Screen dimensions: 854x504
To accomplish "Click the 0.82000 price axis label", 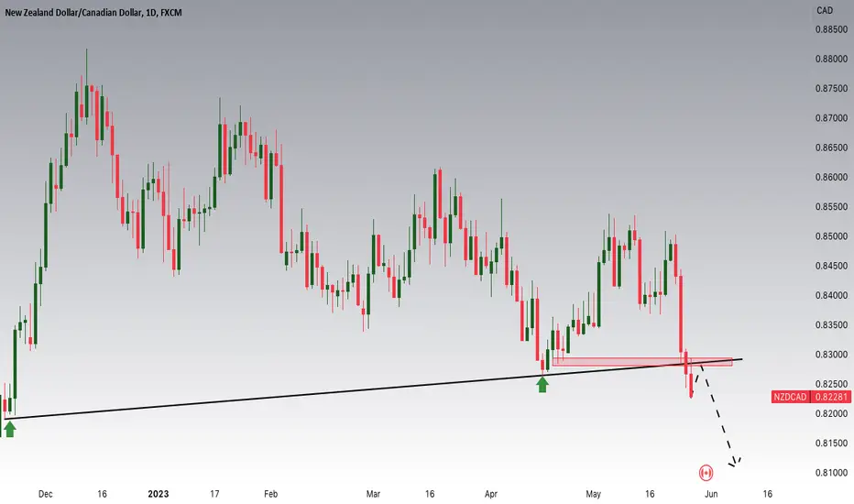I will [x=831, y=413].
